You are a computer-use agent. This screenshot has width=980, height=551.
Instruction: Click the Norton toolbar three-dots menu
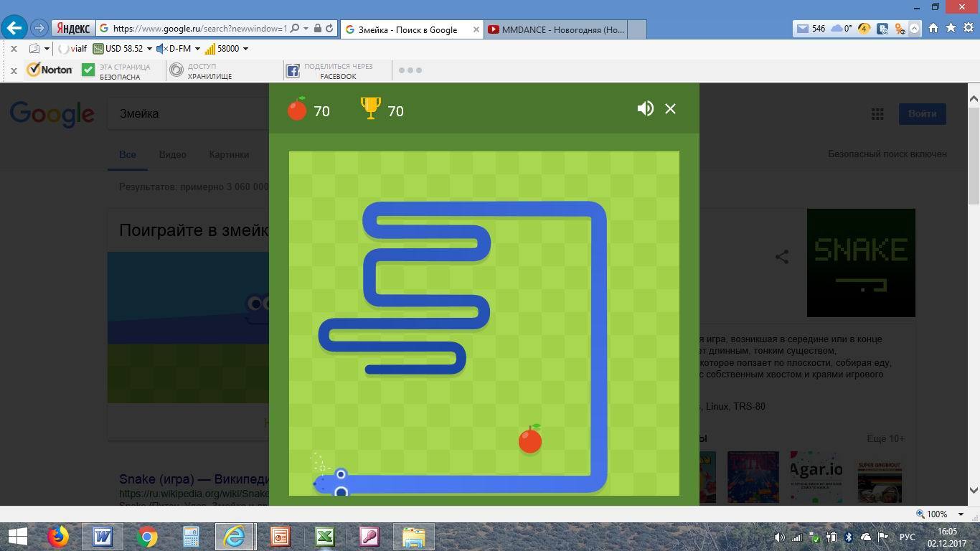[410, 70]
